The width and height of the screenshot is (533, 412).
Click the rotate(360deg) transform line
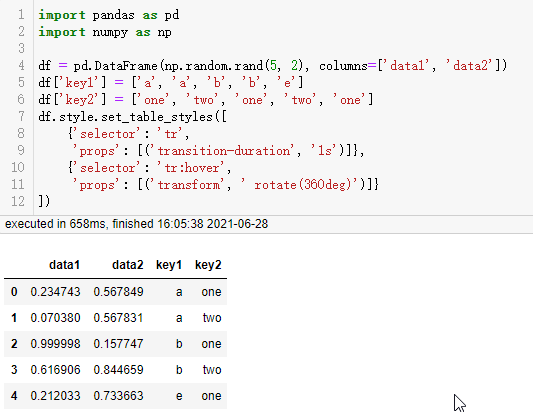tap(225, 185)
